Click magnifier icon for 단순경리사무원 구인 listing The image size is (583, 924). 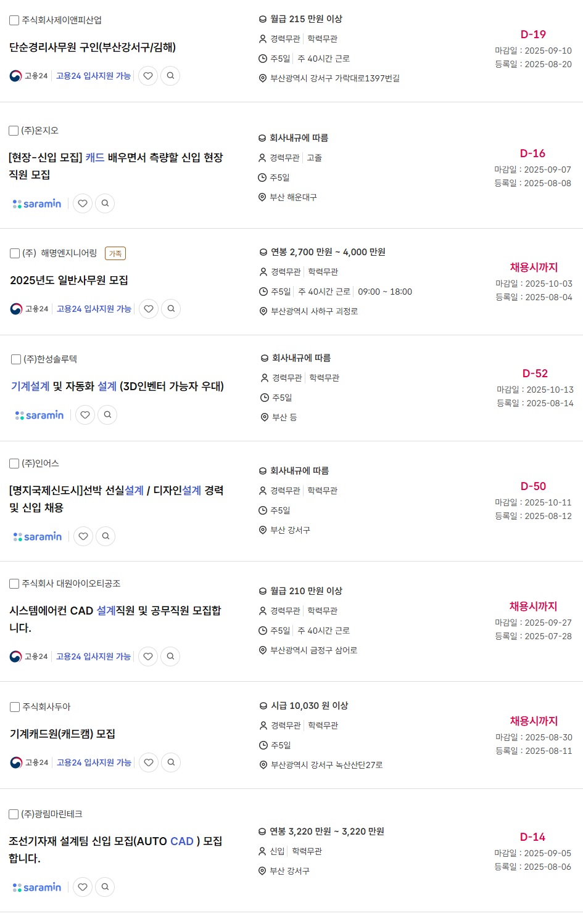pos(170,76)
